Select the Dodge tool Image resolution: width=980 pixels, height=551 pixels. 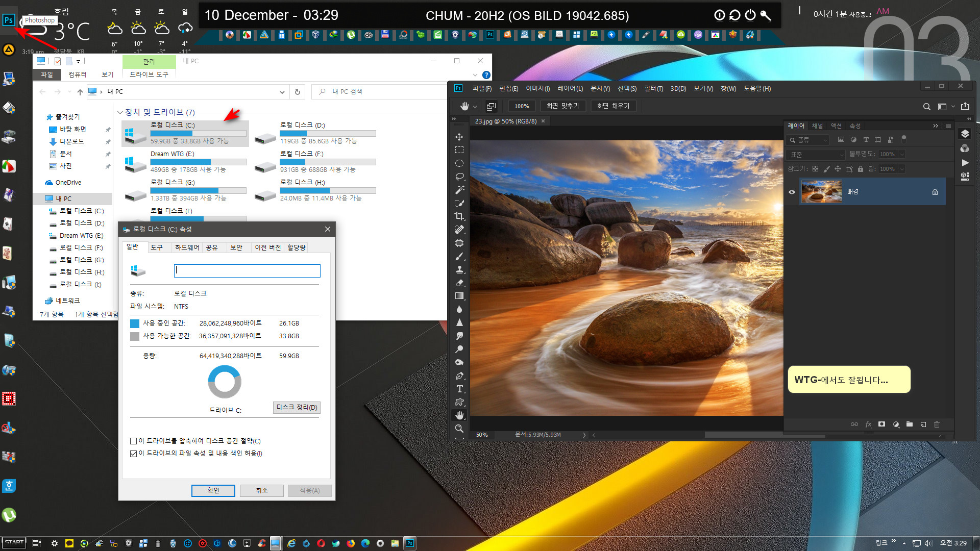pos(459,349)
